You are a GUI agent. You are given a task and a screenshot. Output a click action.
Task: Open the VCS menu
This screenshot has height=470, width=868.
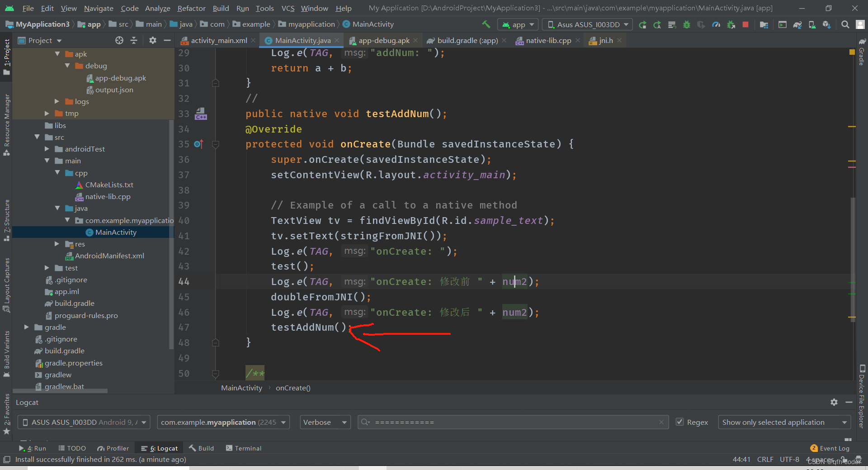click(288, 8)
